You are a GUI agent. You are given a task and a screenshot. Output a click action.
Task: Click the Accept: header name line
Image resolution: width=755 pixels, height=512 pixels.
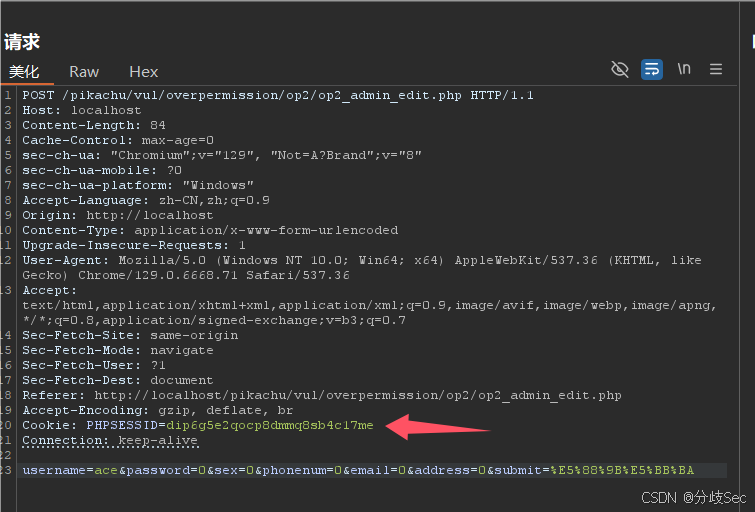tap(49, 290)
